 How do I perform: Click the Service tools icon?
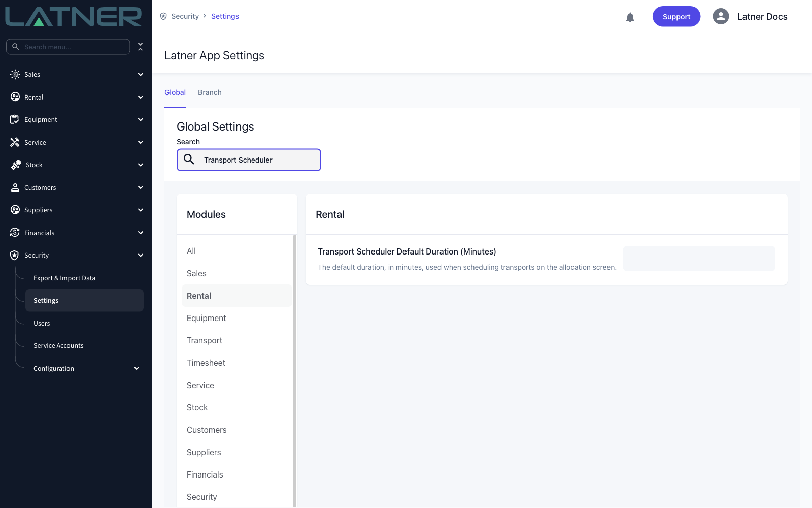(15, 142)
